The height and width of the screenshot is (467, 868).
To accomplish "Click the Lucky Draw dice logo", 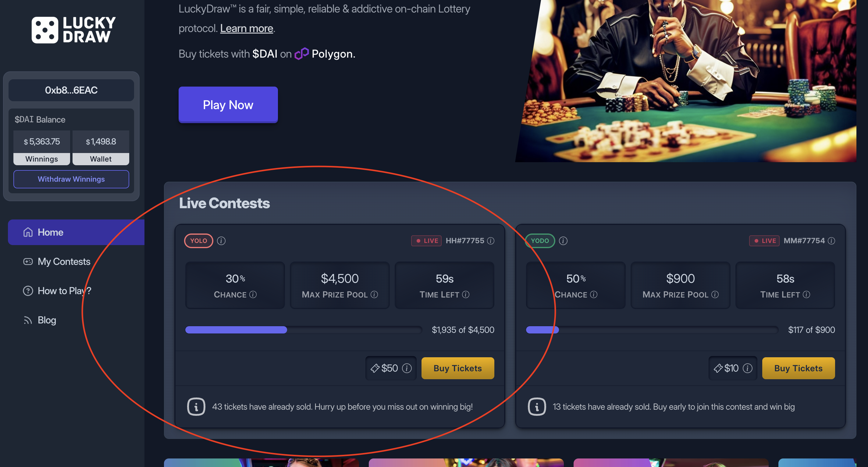I will [x=45, y=30].
